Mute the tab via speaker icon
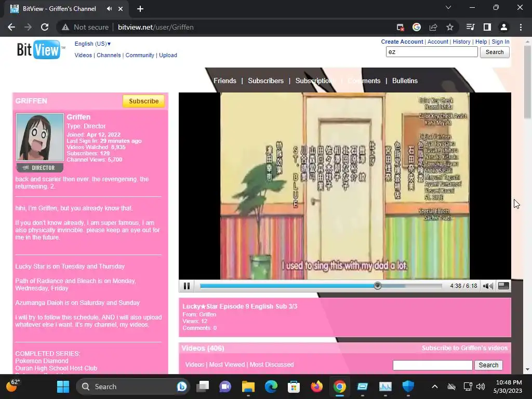Image resolution: width=532 pixels, height=399 pixels. coord(109,9)
